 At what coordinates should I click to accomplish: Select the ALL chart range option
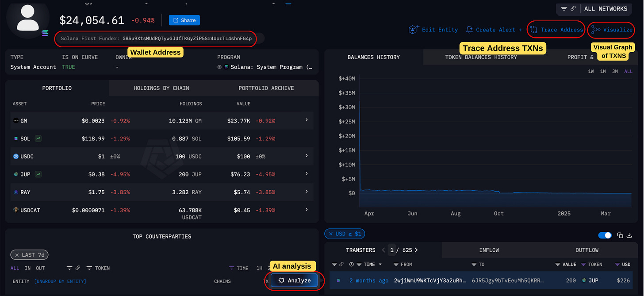(x=628, y=71)
